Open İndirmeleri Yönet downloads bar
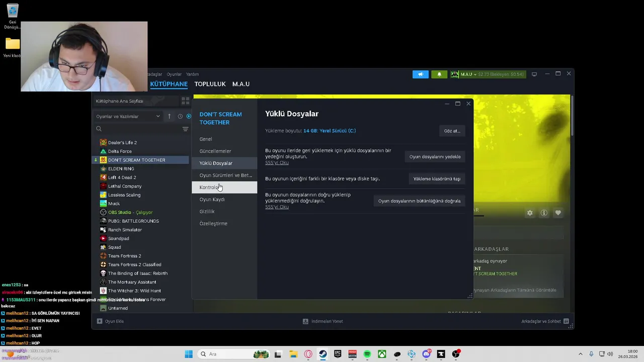 tap(323, 321)
